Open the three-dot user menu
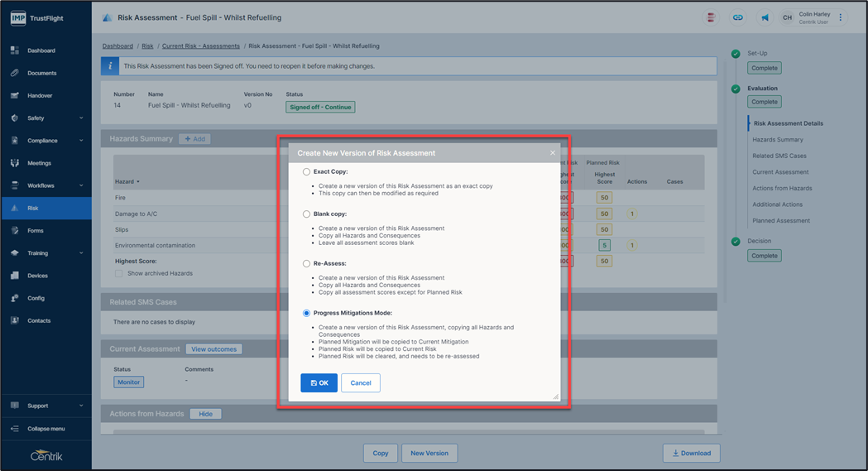 pos(841,17)
